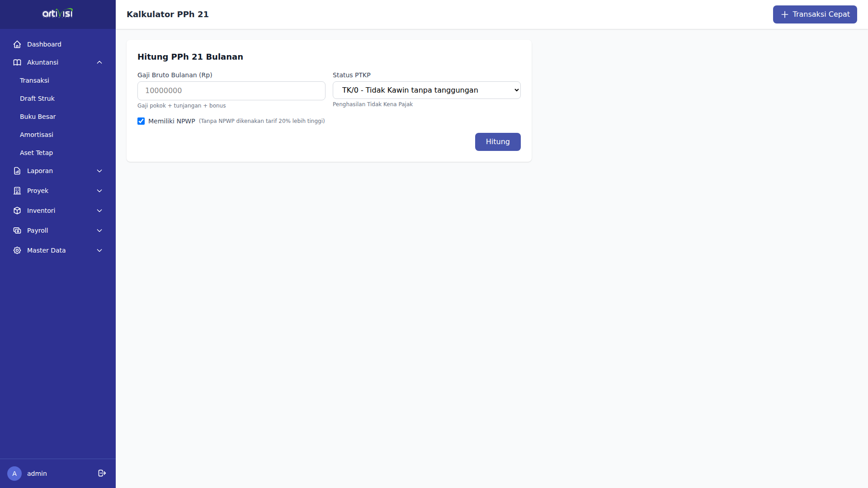
Task: Click the Akuntansi book icon
Action: point(17,62)
